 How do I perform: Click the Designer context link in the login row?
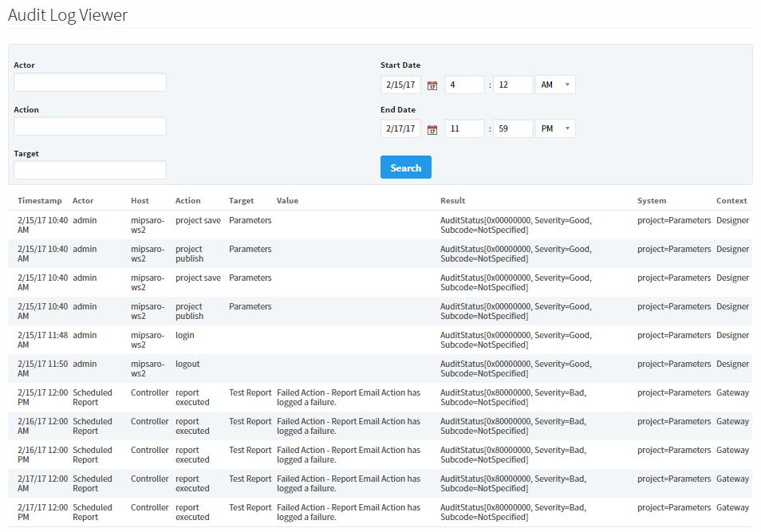(x=731, y=335)
